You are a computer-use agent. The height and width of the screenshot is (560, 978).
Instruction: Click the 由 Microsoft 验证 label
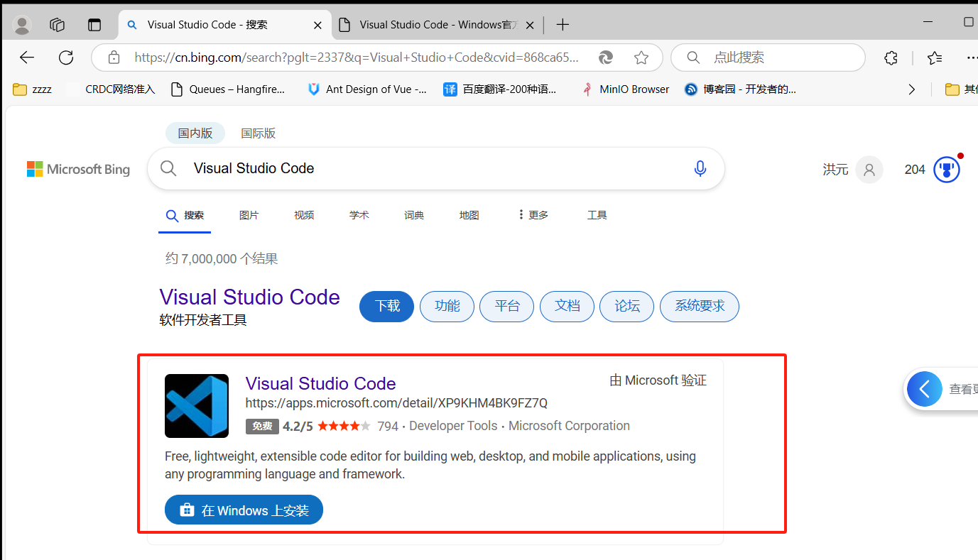(x=658, y=381)
